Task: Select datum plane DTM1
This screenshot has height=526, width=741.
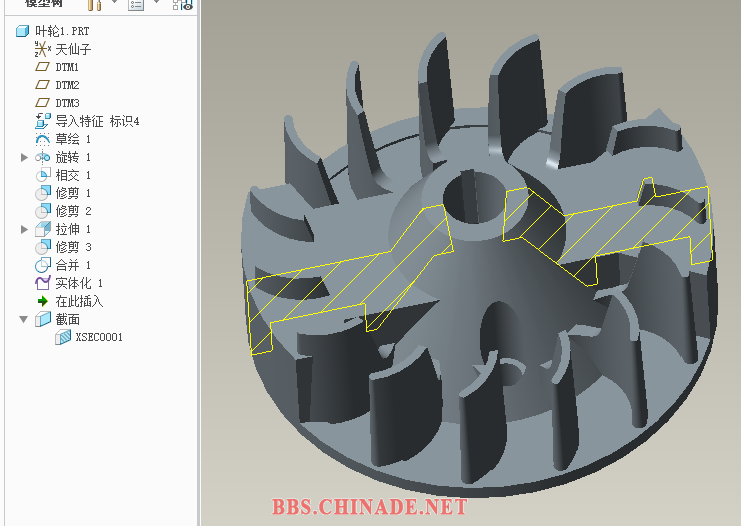Action: click(x=67, y=67)
